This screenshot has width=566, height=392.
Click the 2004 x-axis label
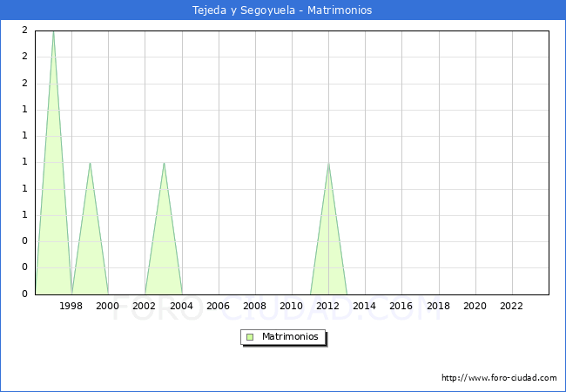click(181, 306)
